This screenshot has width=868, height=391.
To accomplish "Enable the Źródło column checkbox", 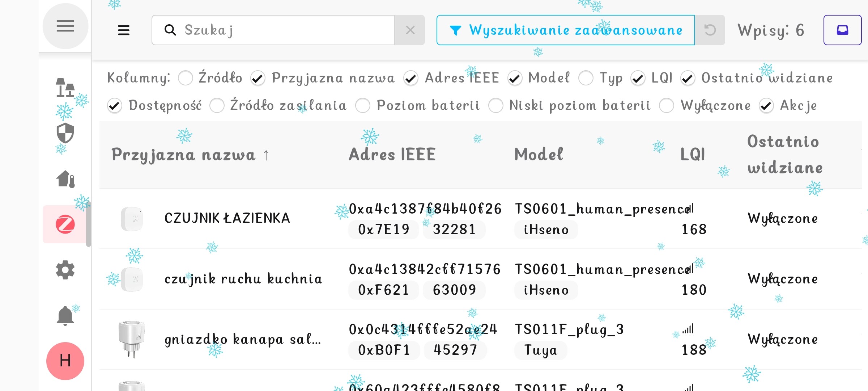I will point(186,78).
